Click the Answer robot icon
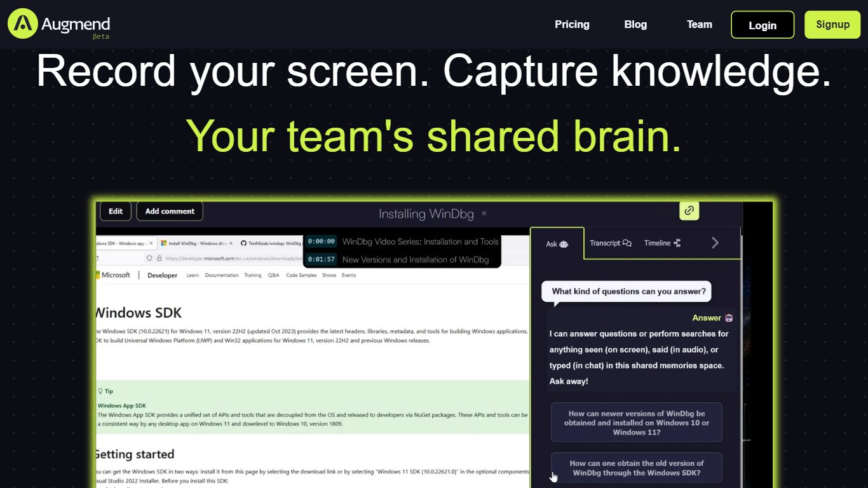 729,318
